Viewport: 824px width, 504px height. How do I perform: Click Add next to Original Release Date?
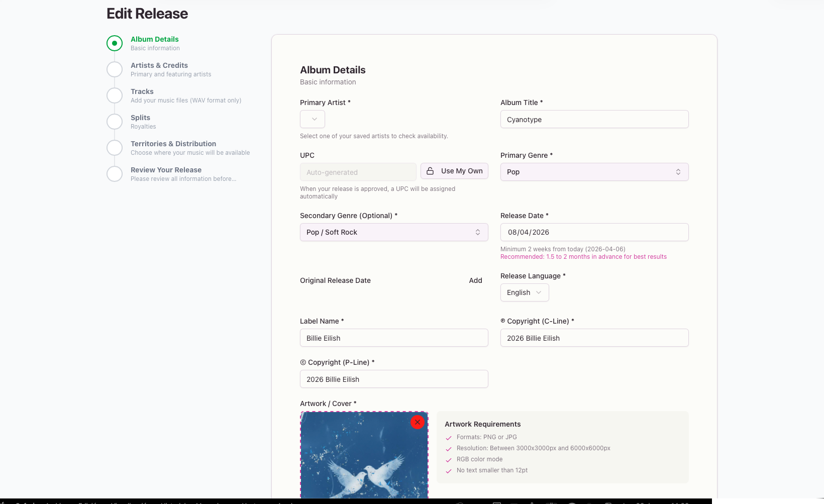(x=475, y=280)
